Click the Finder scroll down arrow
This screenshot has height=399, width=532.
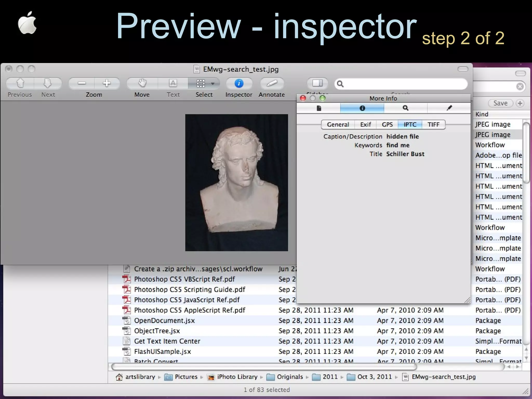coord(526,358)
